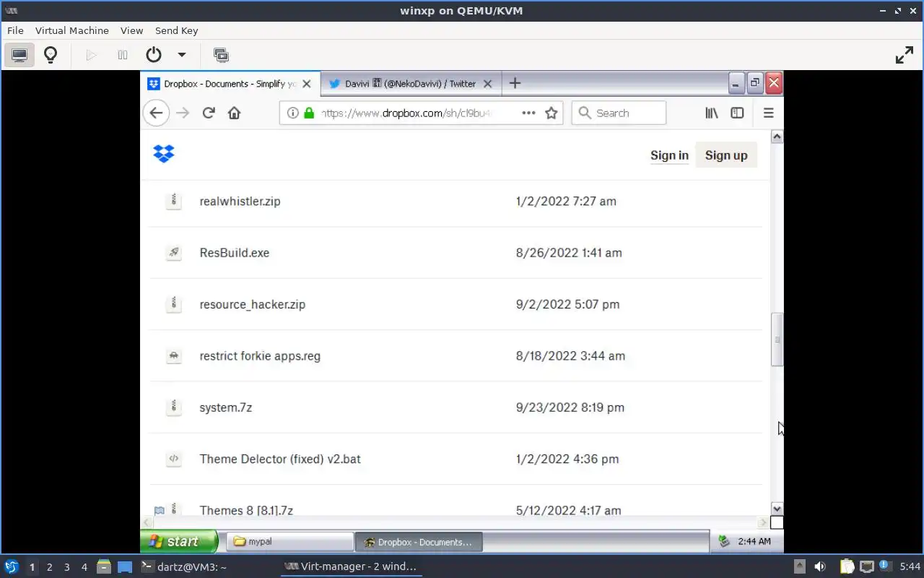Open the browser hamburger menu

(x=768, y=113)
